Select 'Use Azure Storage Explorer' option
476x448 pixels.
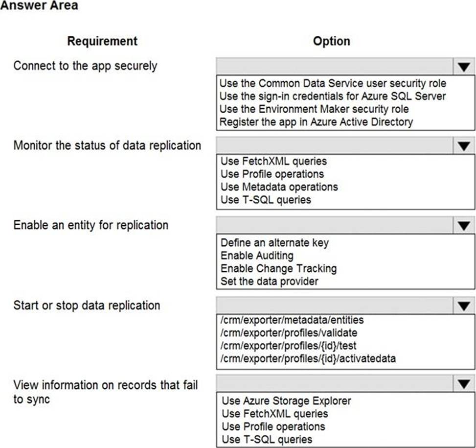(x=286, y=401)
